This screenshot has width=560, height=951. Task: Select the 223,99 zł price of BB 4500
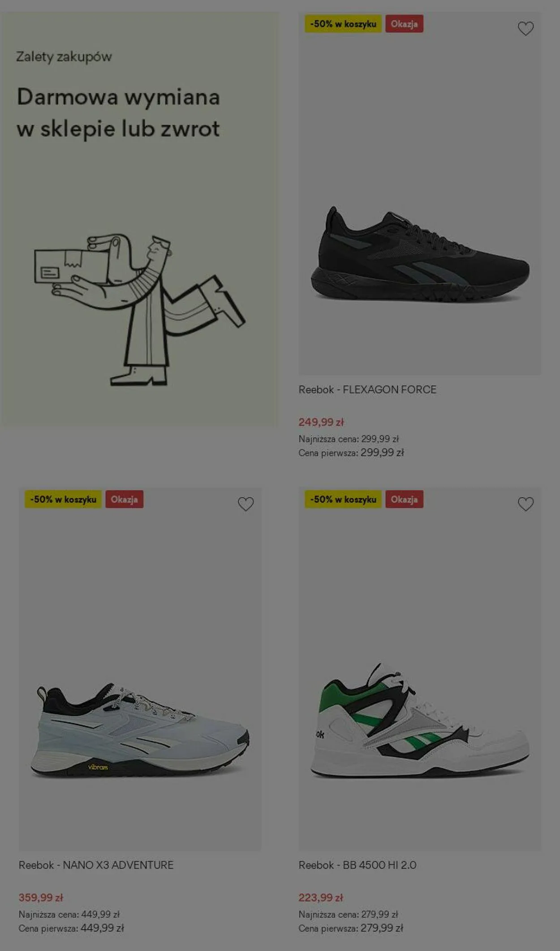(x=321, y=897)
